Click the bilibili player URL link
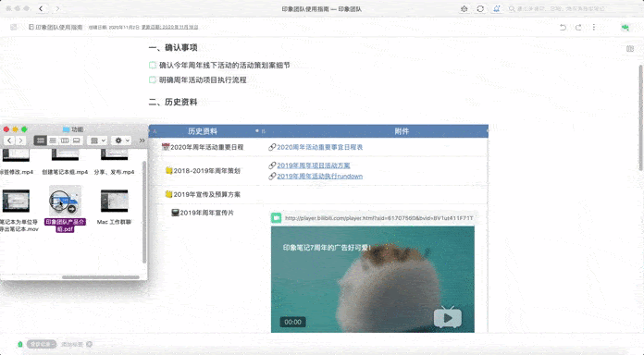Image resolution: width=644 pixels, height=355 pixels. click(378, 218)
